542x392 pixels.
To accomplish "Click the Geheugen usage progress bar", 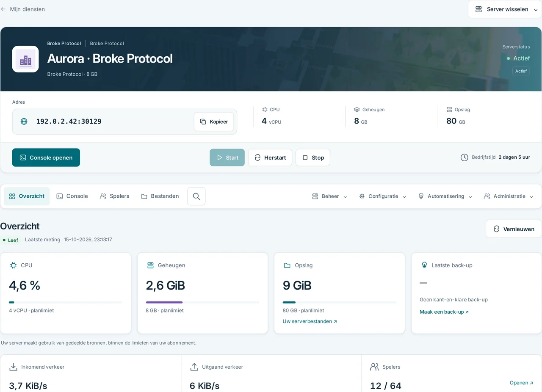I will 202,302.
